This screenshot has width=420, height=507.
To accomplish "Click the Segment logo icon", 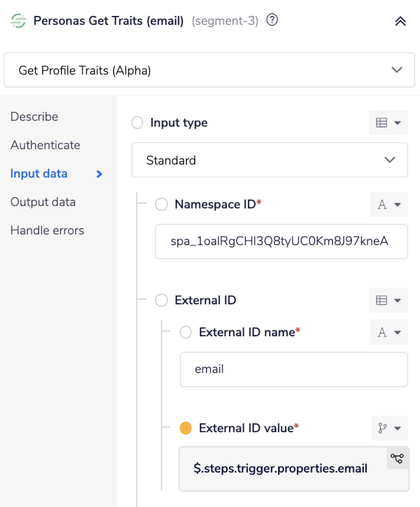I will (18, 21).
